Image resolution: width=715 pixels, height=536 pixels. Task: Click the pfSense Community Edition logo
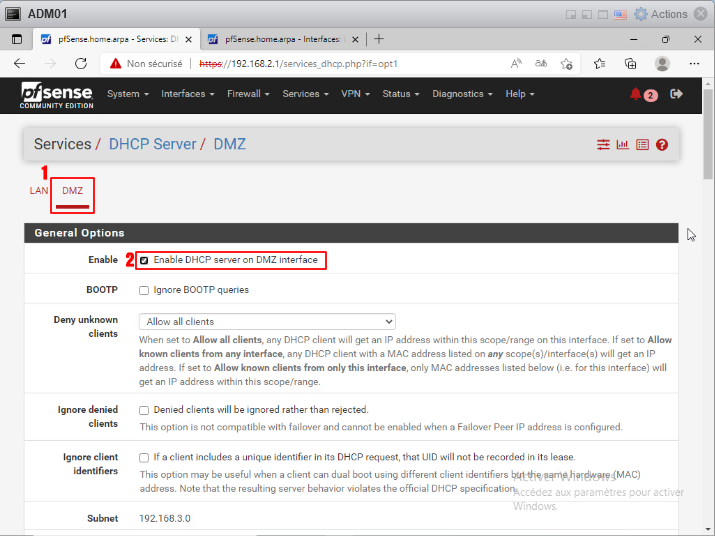coord(55,95)
